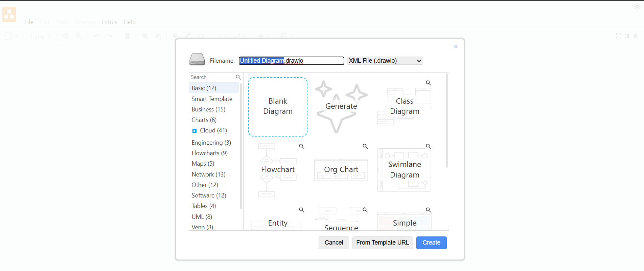The image size is (644, 271).
Task: Open the View menu
Action: coord(62,22)
